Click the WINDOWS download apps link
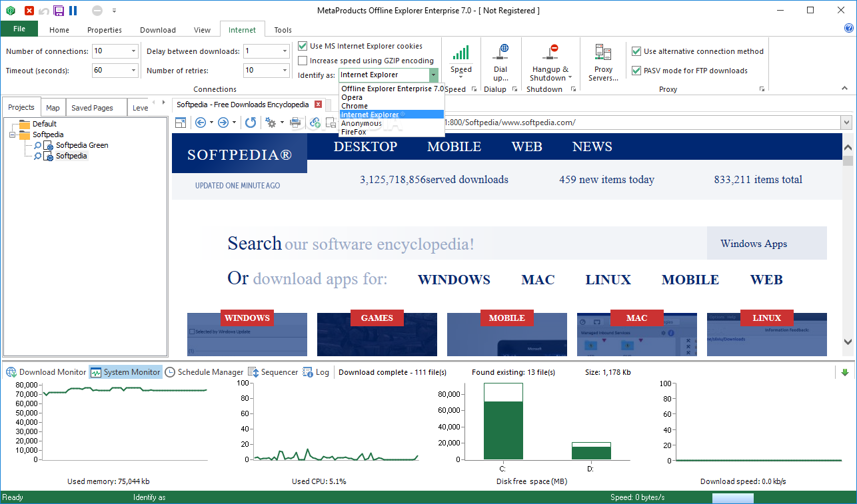 (454, 280)
